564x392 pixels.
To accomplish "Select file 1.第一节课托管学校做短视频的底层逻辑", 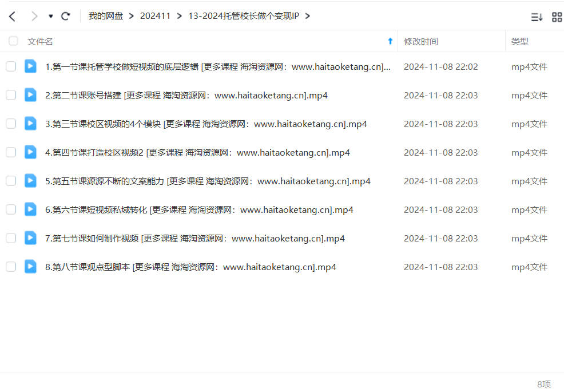I will click(217, 66).
